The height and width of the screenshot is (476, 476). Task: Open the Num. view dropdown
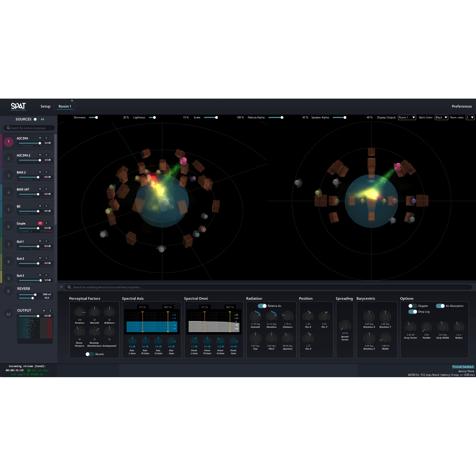tap(470, 117)
